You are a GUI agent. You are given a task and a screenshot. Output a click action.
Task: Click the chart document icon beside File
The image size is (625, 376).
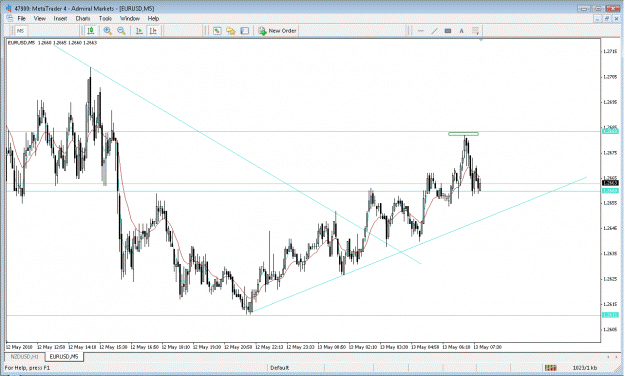coord(9,18)
